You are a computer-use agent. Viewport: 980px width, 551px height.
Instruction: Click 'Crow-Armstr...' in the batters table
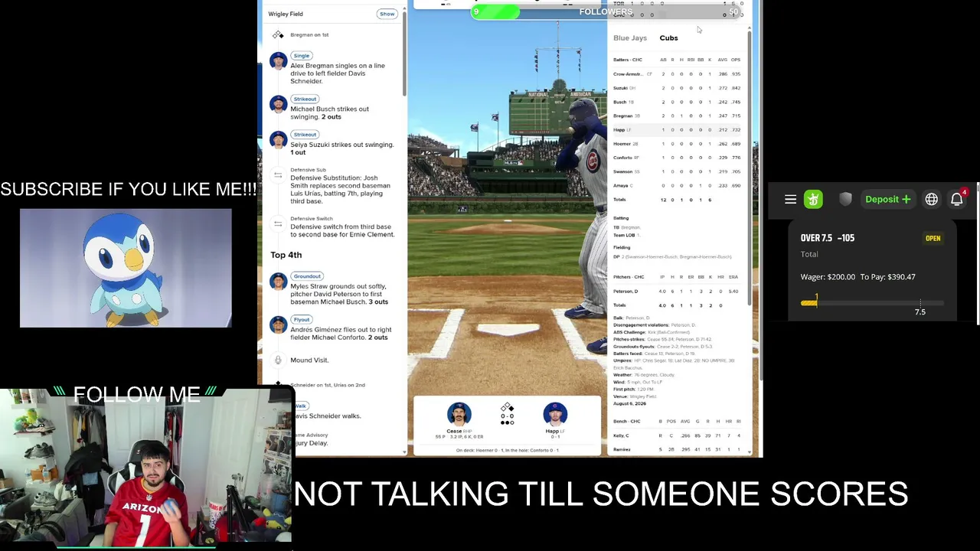coord(628,74)
